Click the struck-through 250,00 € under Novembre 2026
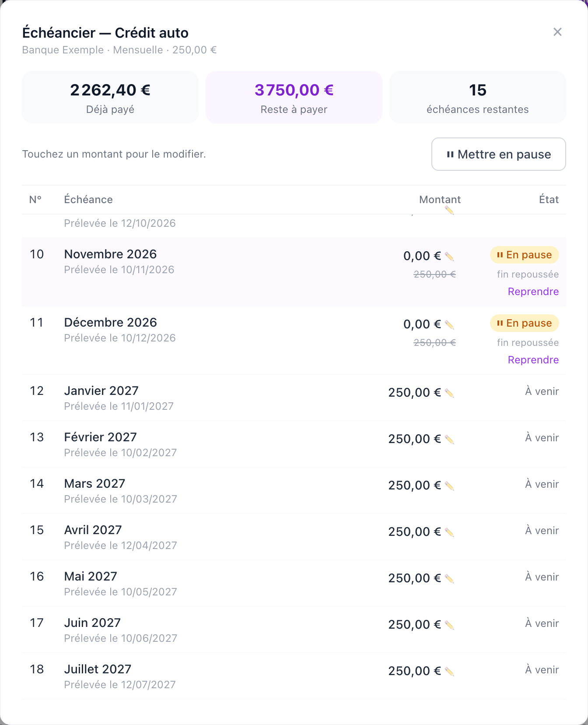This screenshot has width=588, height=725. coord(435,275)
